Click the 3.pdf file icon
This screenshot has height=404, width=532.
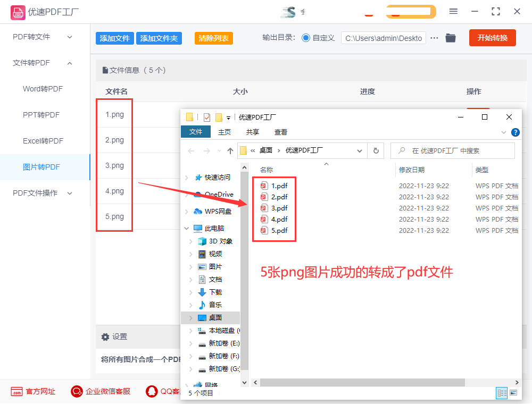pos(264,208)
